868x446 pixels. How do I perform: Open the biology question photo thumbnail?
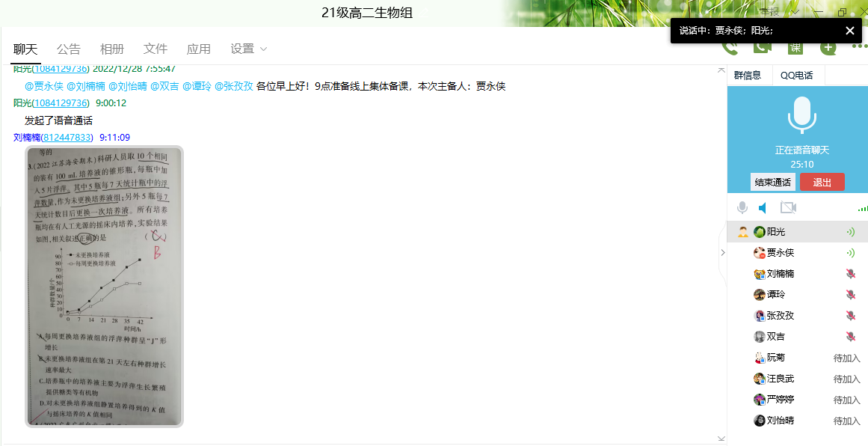tap(104, 287)
